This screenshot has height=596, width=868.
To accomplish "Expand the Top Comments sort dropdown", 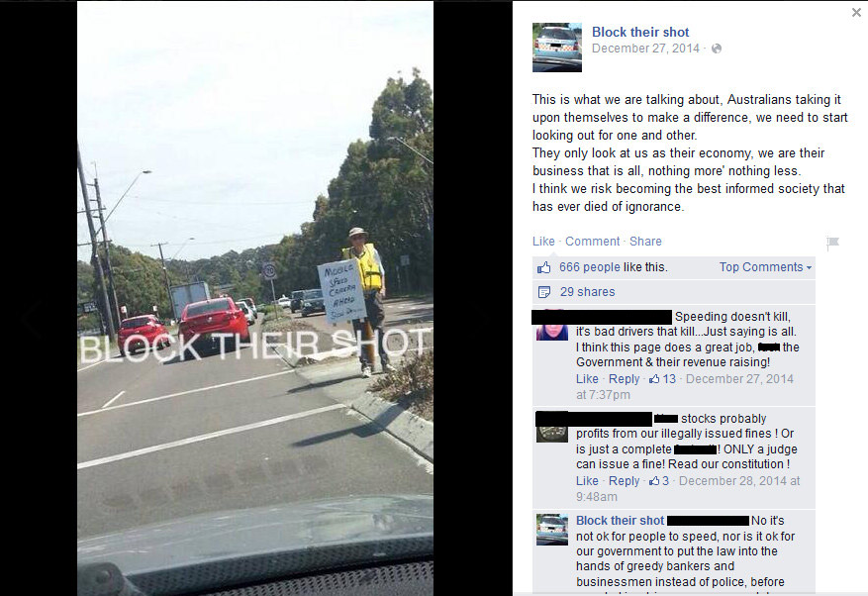I will point(766,267).
